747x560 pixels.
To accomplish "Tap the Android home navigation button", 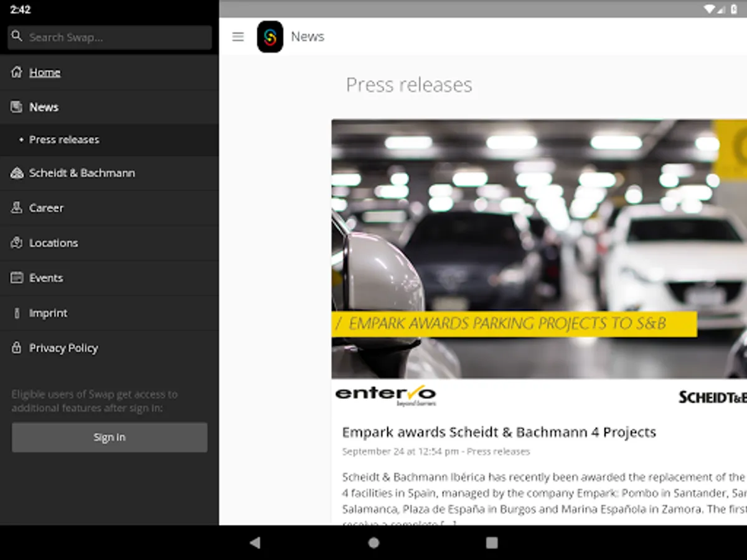I will coord(374,543).
